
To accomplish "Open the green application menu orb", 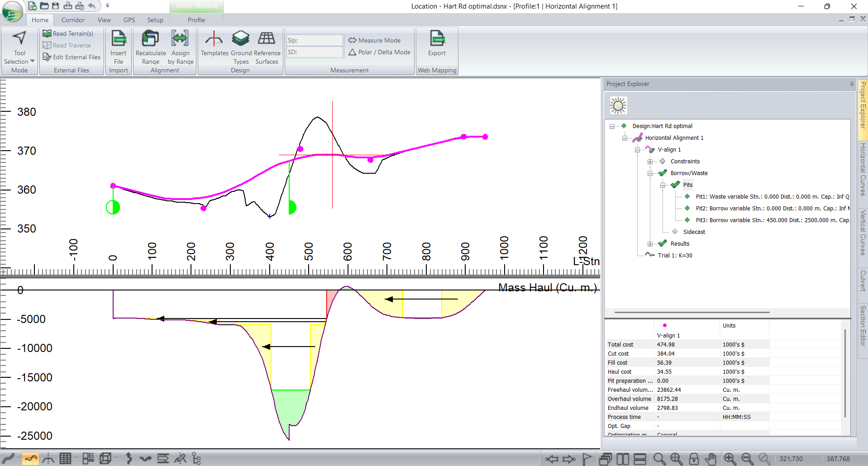I will 12,11.
